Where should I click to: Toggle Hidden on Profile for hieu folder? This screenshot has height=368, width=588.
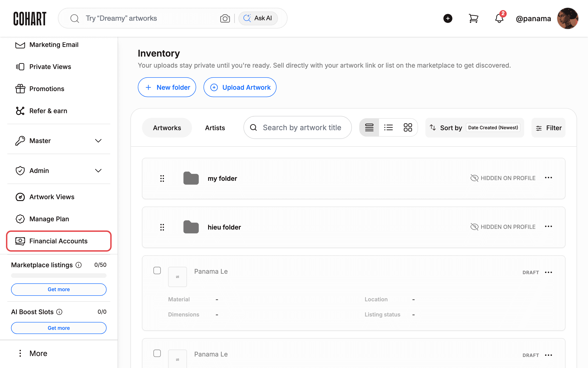503,227
